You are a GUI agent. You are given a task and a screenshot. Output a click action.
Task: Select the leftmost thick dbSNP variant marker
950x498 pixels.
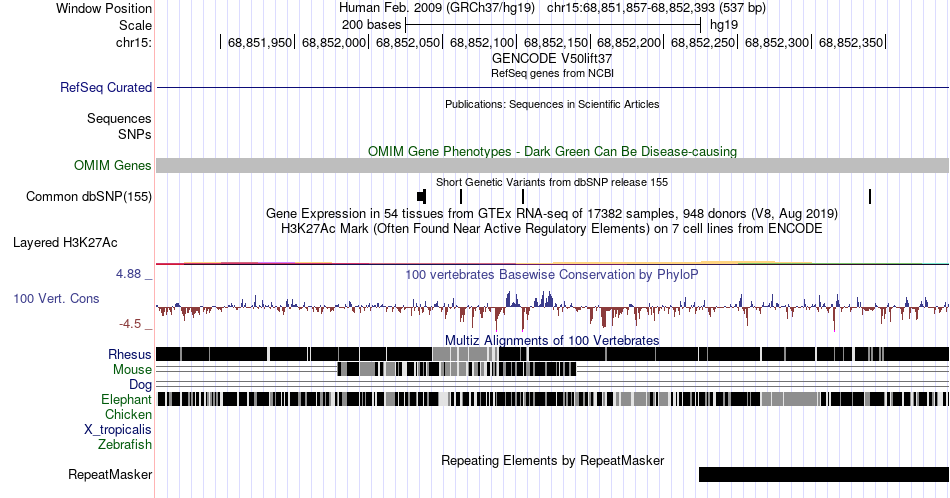tap(422, 196)
